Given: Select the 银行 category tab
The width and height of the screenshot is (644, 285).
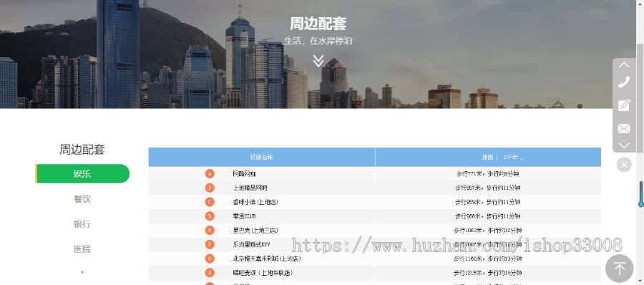Looking at the screenshot, I should tap(82, 224).
